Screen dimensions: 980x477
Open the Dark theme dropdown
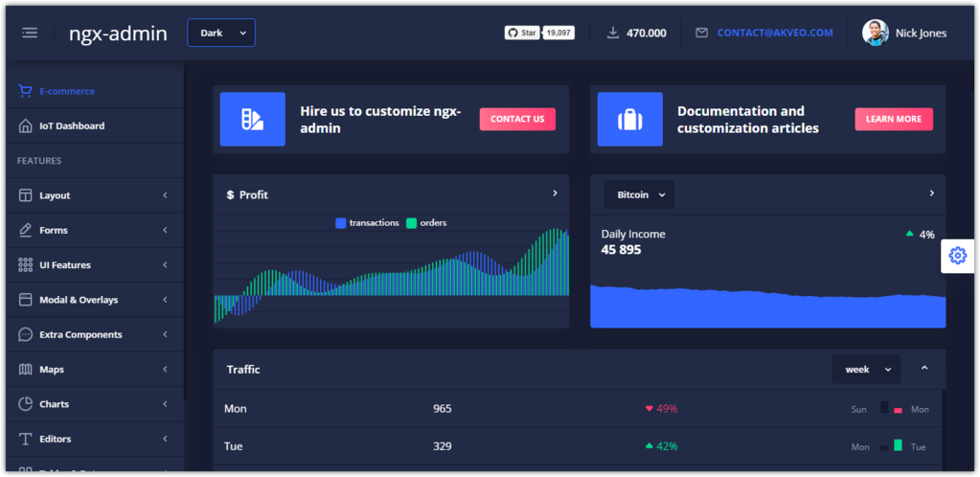(x=221, y=33)
